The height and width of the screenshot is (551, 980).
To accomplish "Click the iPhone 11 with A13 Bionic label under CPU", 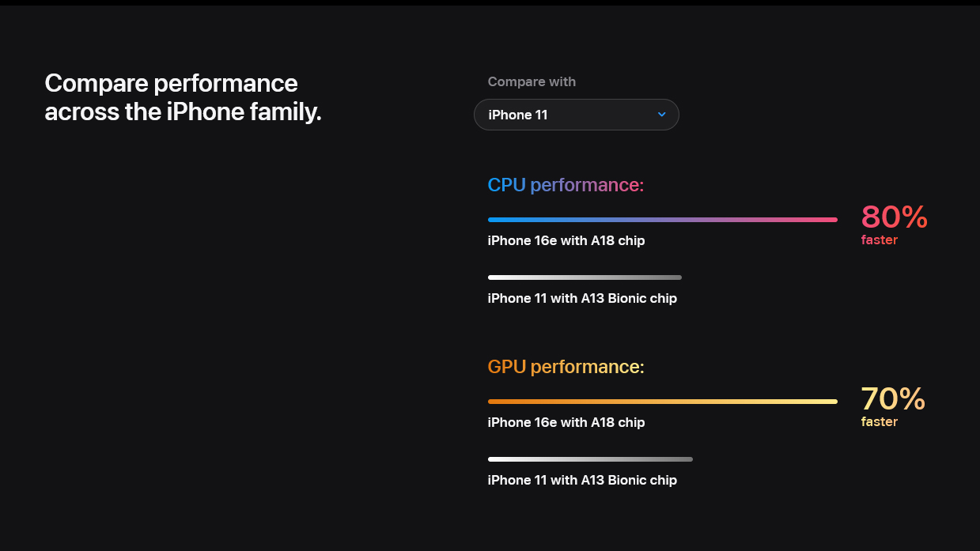I will click(x=582, y=298).
